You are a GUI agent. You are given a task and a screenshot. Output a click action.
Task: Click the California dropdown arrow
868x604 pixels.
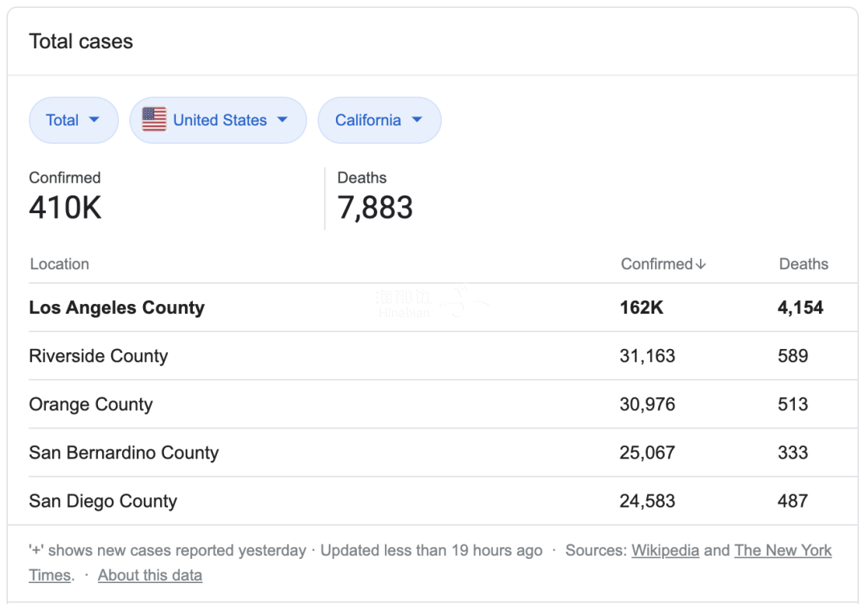click(417, 120)
